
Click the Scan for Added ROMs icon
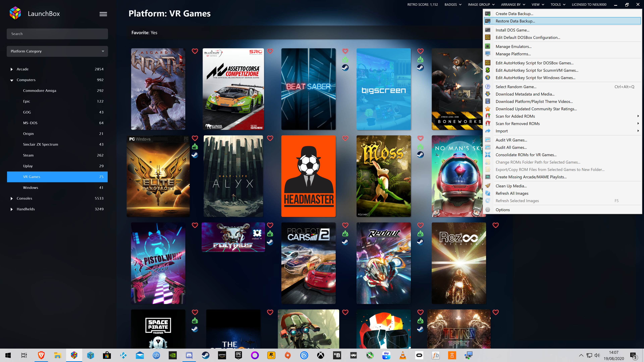coord(488,116)
